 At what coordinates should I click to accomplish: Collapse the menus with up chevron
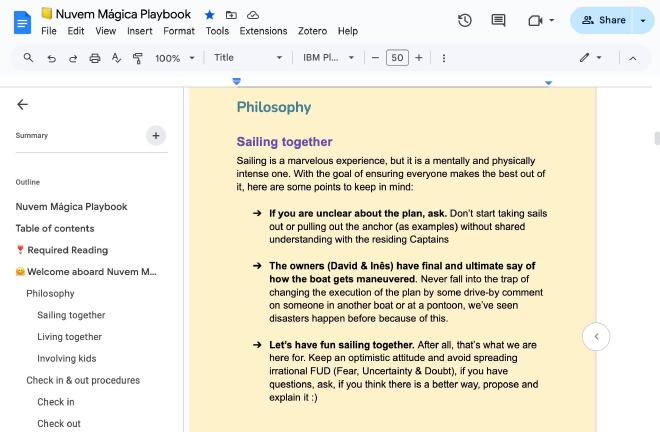pos(633,58)
